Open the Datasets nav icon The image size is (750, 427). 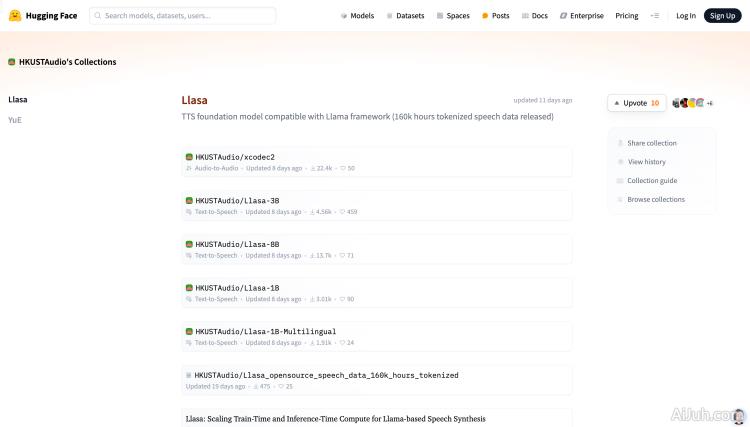click(390, 16)
